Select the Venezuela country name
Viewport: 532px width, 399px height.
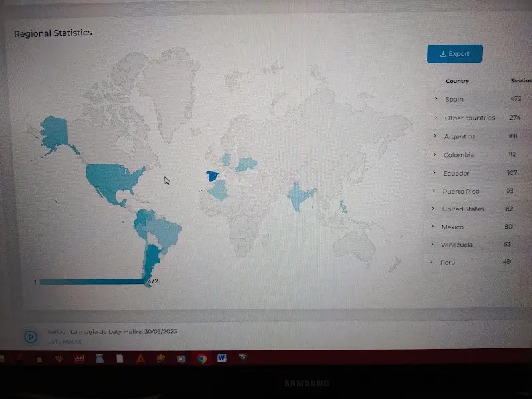coord(456,245)
